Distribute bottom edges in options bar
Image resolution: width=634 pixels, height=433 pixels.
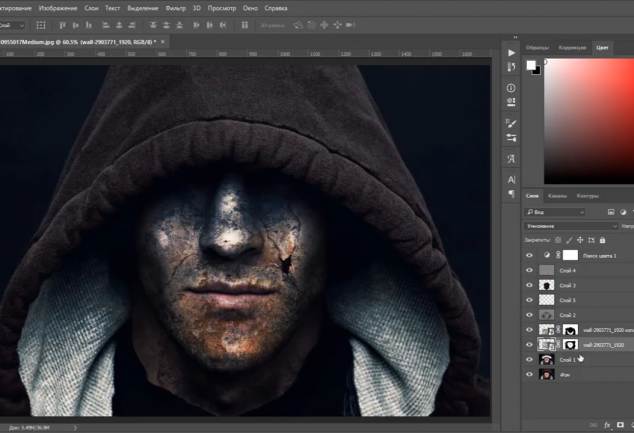coord(180,25)
